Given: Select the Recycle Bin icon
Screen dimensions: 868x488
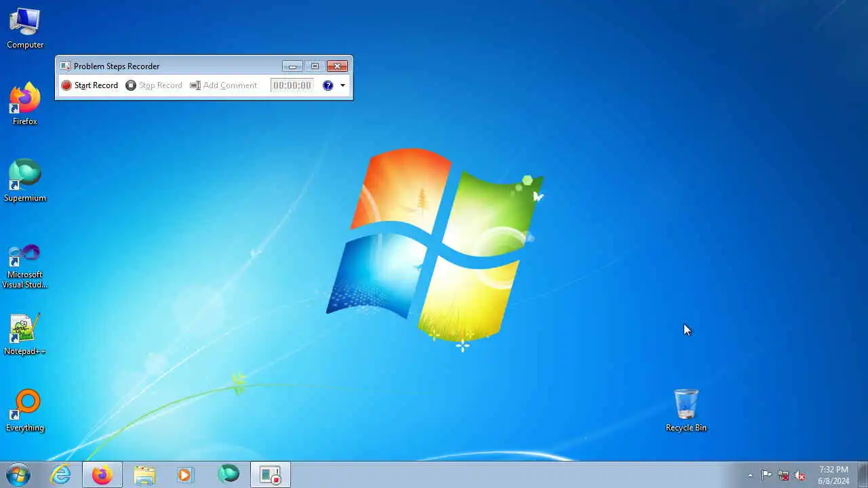Looking at the screenshot, I should point(686,411).
